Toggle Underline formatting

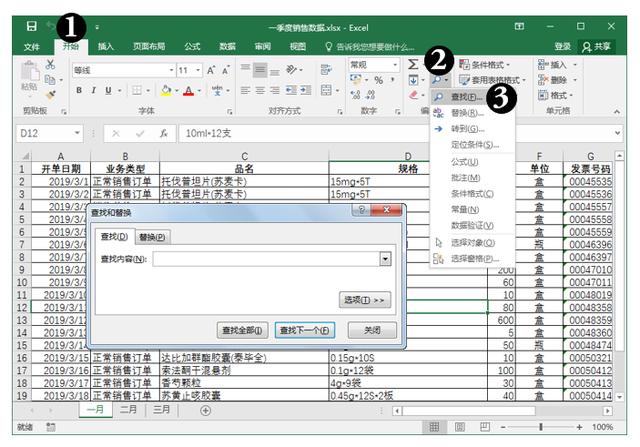tap(108, 90)
